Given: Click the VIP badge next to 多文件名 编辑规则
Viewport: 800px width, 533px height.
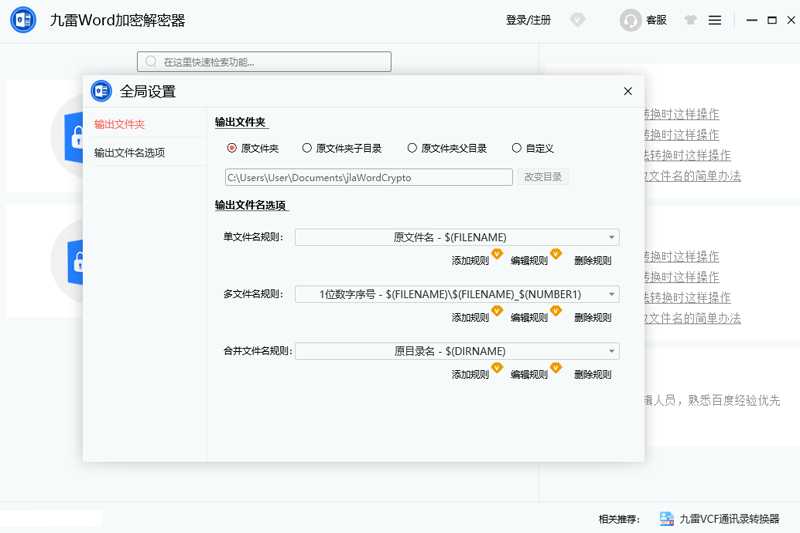Looking at the screenshot, I should pos(556,311).
